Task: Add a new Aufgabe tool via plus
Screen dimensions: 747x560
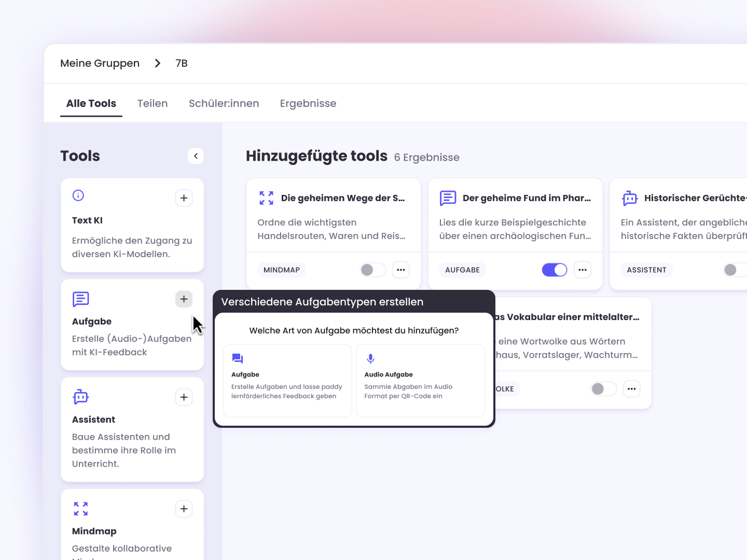Action: click(184, 299)
